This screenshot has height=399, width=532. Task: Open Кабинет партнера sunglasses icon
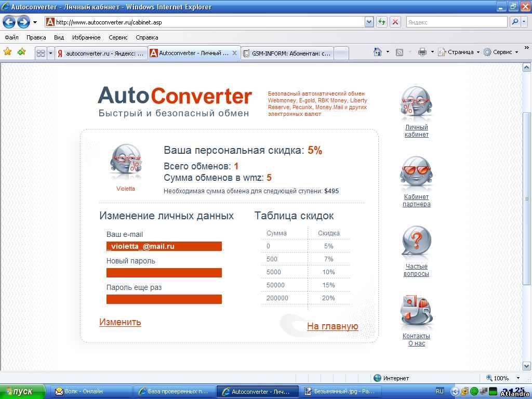tap(416, 174)
